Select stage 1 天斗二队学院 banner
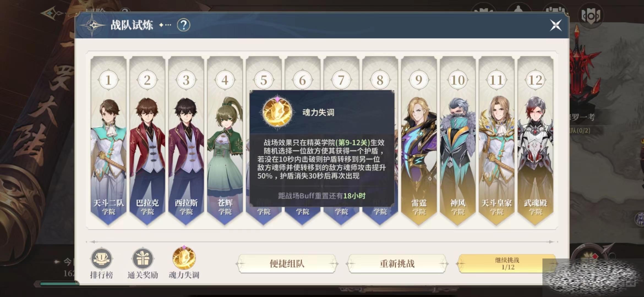The width and height of the screenshot is (644, 297). pyautogui.click(x=108, y=141)
